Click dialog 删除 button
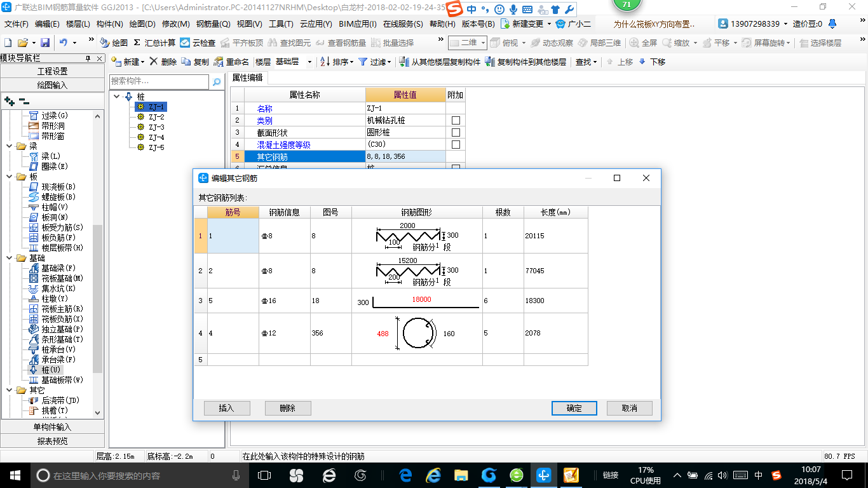The image size is (868, 488). [288, 408]
